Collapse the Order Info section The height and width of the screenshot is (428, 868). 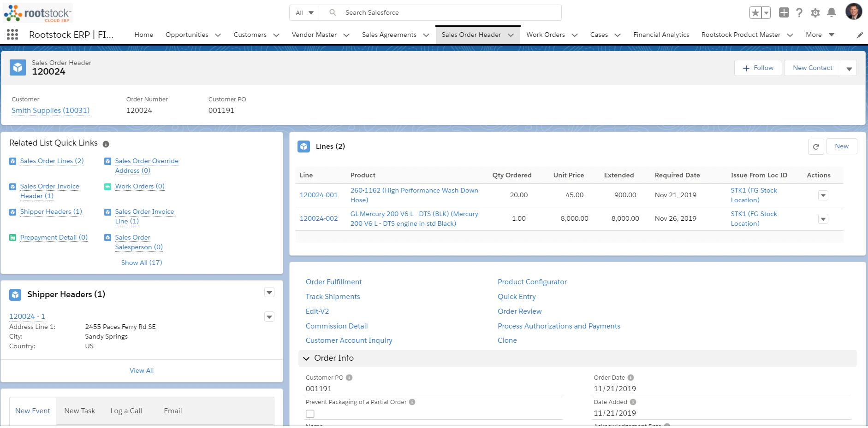[306, 358]
